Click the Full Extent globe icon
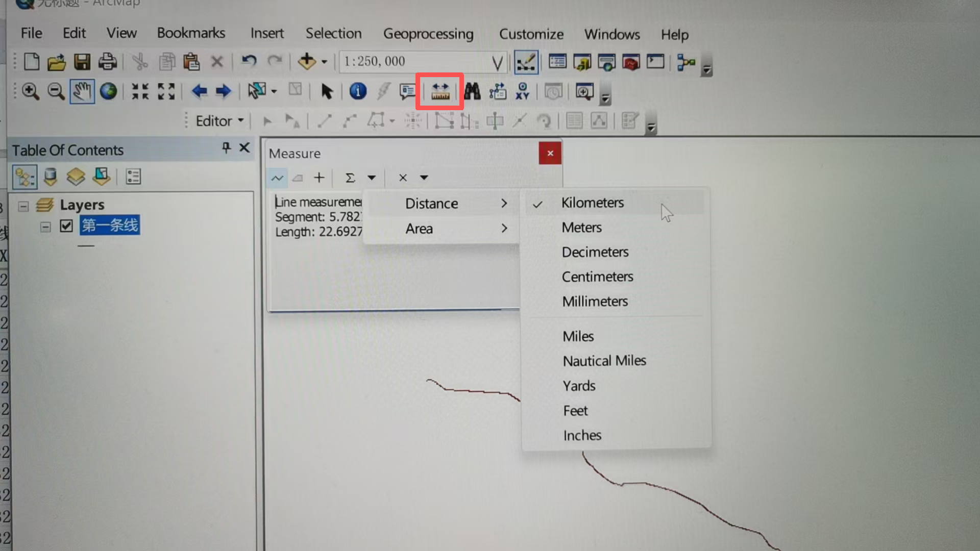The height and width of the screenshot is (551, 980). point(108,92)
